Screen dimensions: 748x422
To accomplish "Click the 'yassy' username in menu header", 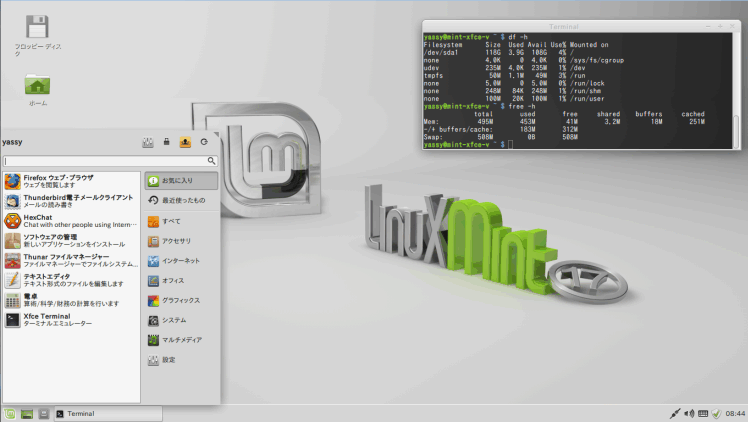I will 12,142.
